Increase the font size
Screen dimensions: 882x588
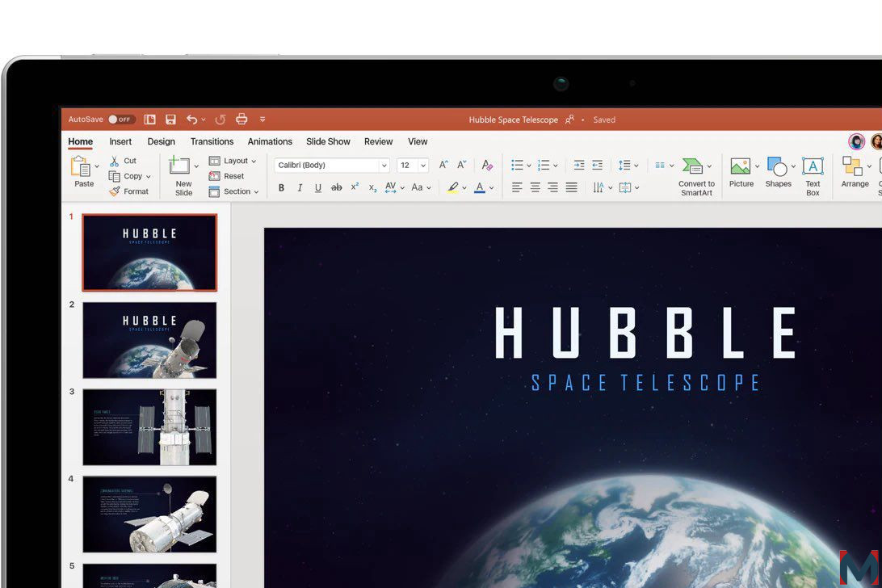(443, 165)
